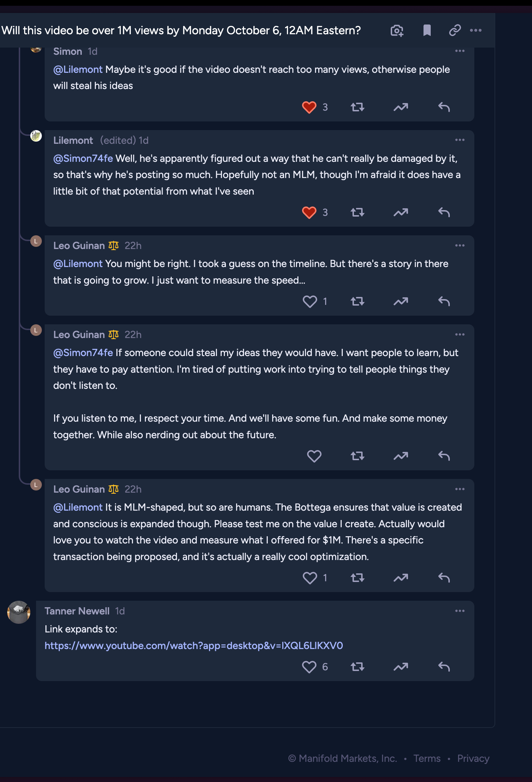The width and height of the screenshot is (532, 782).
Task: Copy market link via chain icon
Action: [455, 31]
